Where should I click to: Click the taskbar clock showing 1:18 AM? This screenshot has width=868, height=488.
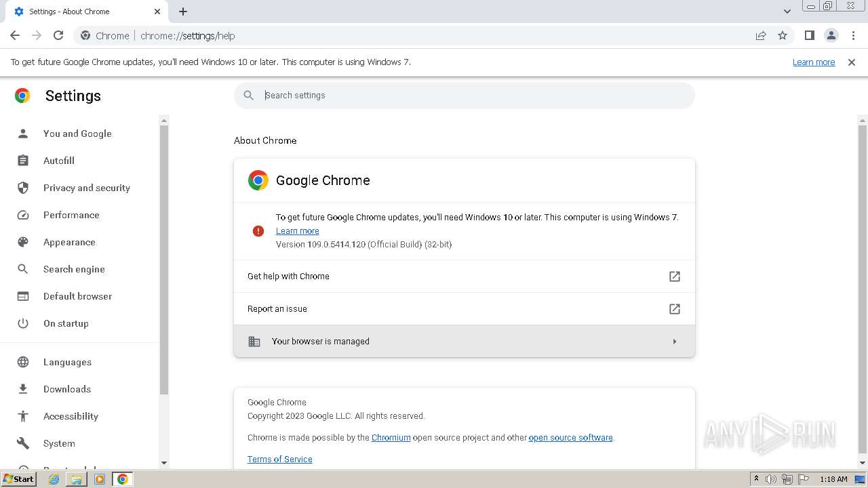[x=833, y=479]
